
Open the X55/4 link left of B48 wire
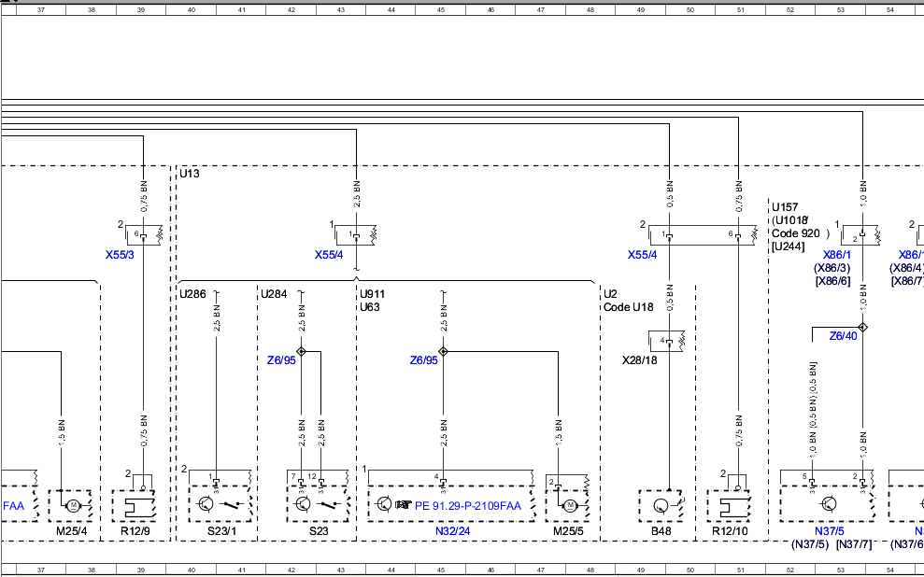642,255
